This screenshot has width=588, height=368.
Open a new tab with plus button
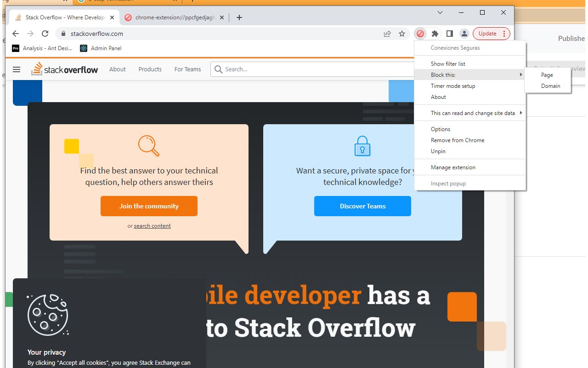click(239, 17)
